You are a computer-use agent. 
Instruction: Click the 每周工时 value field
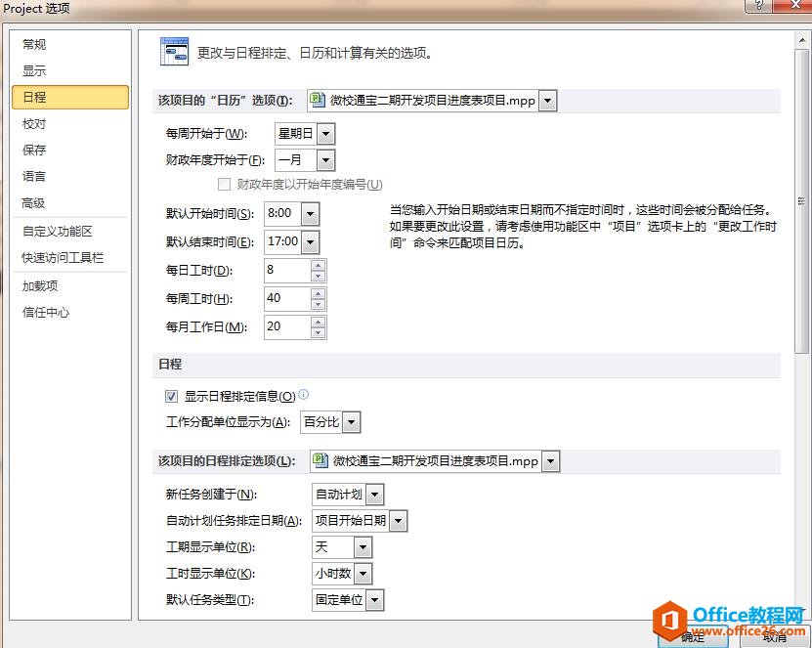click(x=287, y=299)
